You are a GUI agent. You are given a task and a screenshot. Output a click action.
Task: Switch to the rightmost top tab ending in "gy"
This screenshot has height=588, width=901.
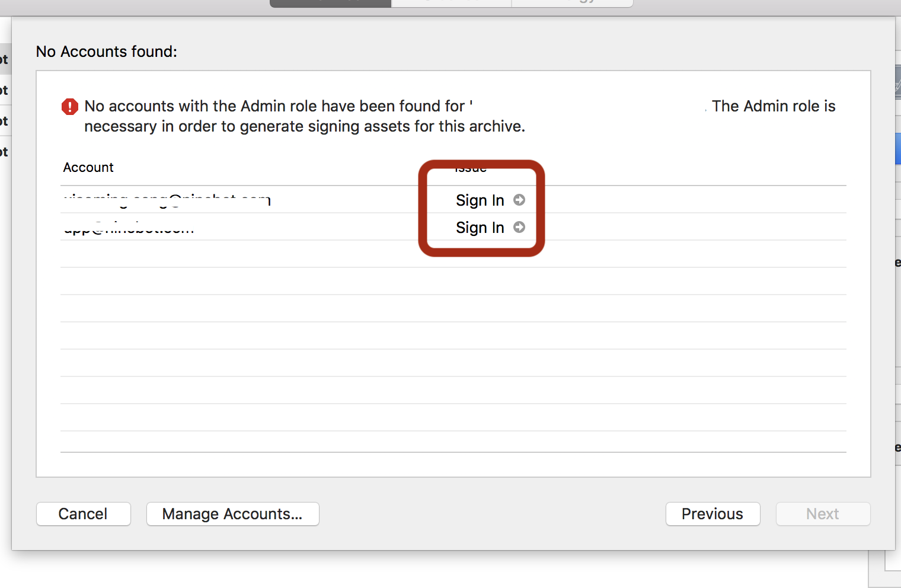click(573, 3)
